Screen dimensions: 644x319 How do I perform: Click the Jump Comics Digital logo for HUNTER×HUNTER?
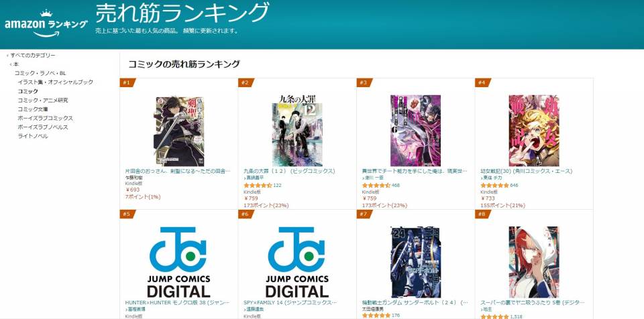(178, 262)
